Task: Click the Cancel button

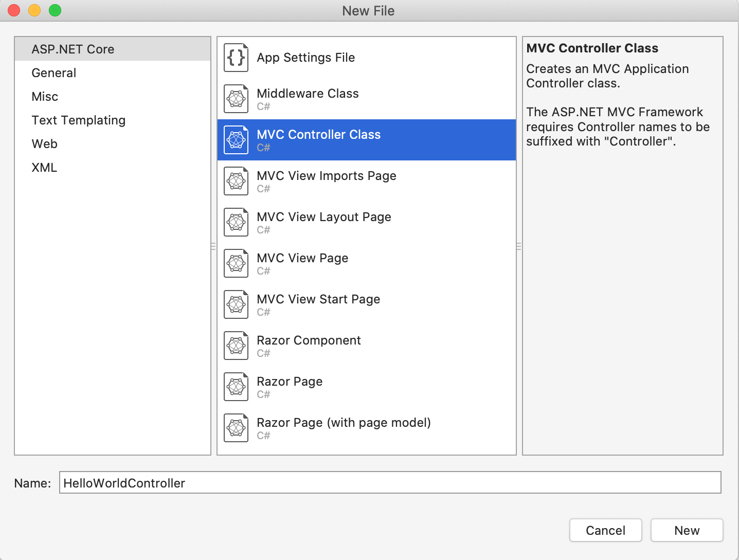Action: click(605, 530)
